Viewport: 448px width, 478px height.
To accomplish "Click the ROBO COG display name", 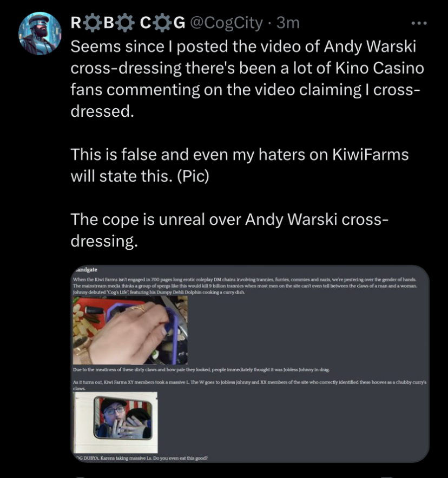I will tap(128, 23).
